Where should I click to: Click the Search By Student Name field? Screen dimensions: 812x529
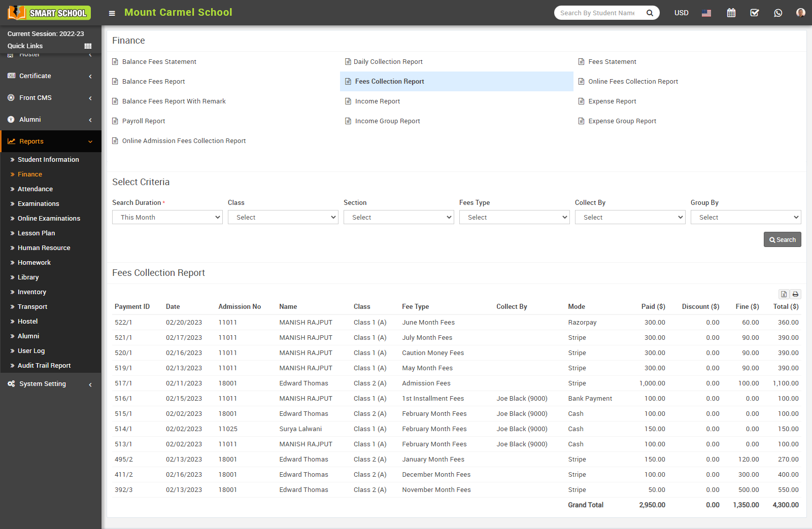(598, 13)
